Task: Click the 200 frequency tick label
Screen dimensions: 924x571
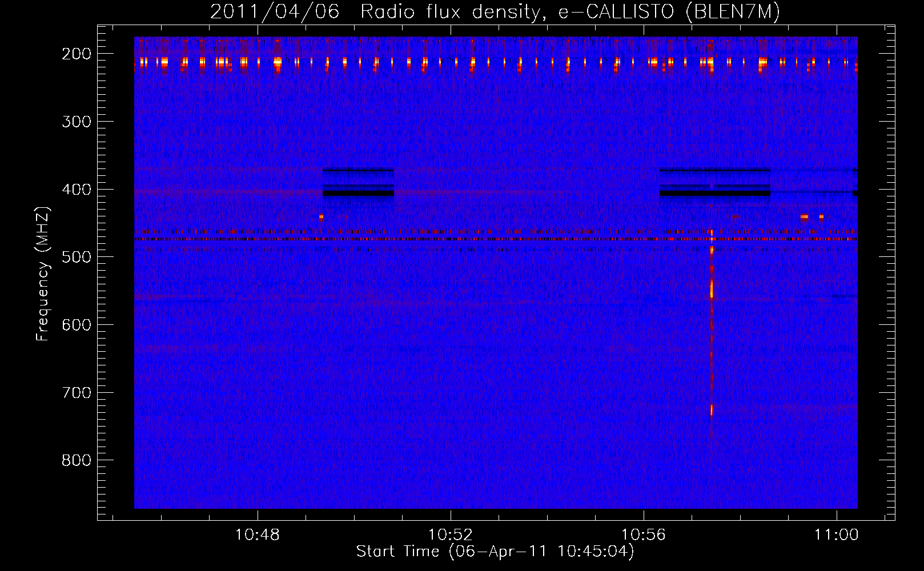Action: pyautogui.click(x=76, y=54)
